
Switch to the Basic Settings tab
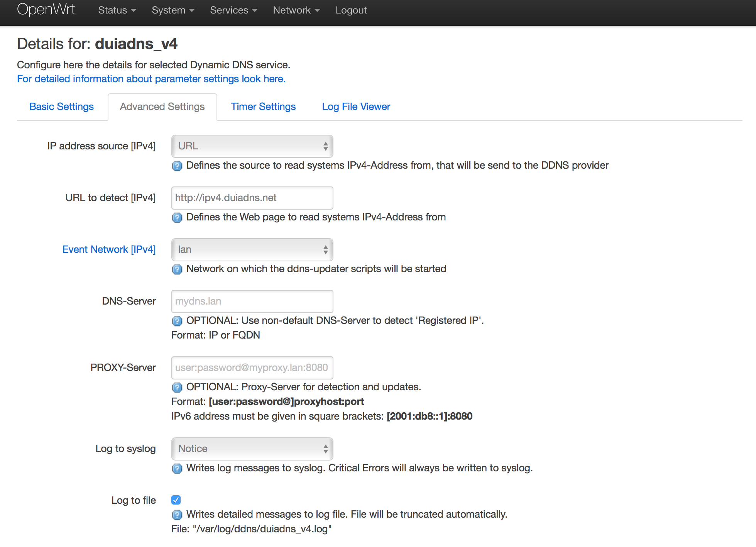click(x=62, y=107)
